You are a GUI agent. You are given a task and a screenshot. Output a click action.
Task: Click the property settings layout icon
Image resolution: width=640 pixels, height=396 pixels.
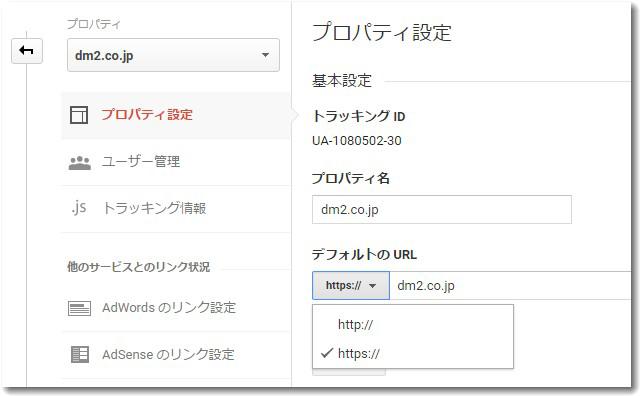(79, 115)
